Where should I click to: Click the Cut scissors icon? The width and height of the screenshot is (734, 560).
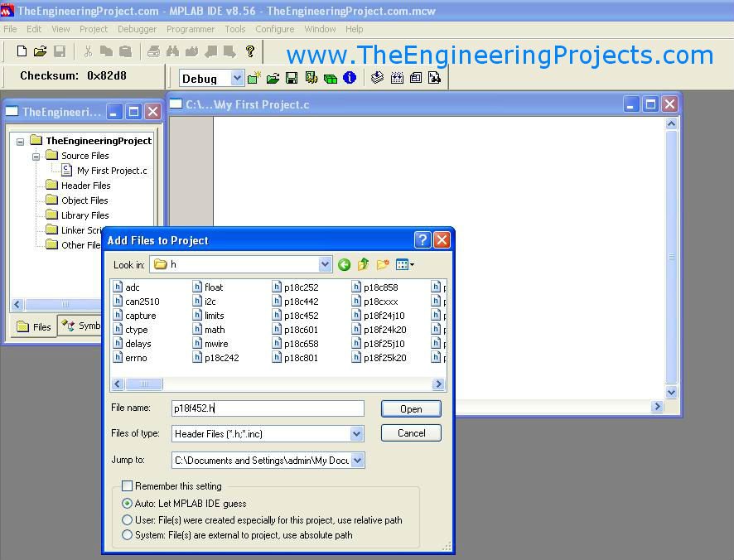88,51
